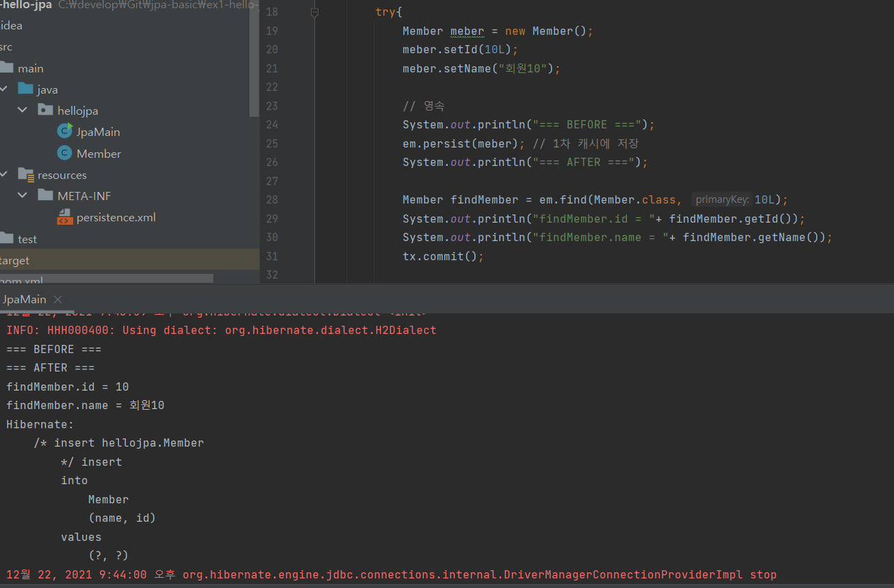The height and width of the screenshot is (588, 894).
Task: Click the meber.setId(10L) line
Action: pos(461,50)
